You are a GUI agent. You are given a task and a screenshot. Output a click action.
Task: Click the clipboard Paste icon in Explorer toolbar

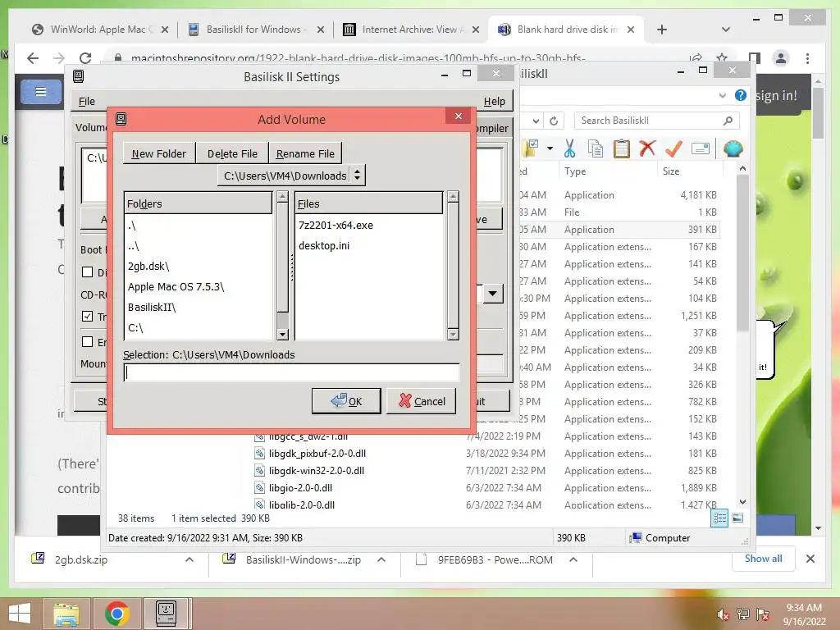tap(622, 148)
